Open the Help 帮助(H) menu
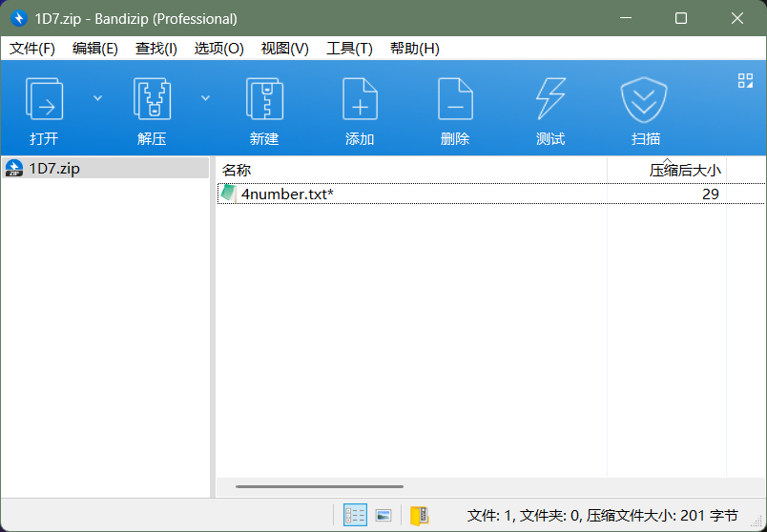Image resolution: width=767 pixels, height=532 pixels. (x=414, y=49)
